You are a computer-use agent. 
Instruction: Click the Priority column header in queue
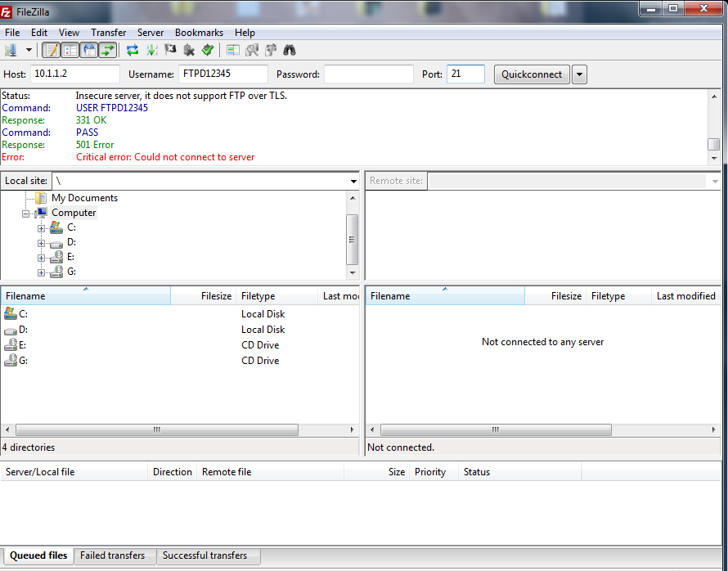pos(434,472)
